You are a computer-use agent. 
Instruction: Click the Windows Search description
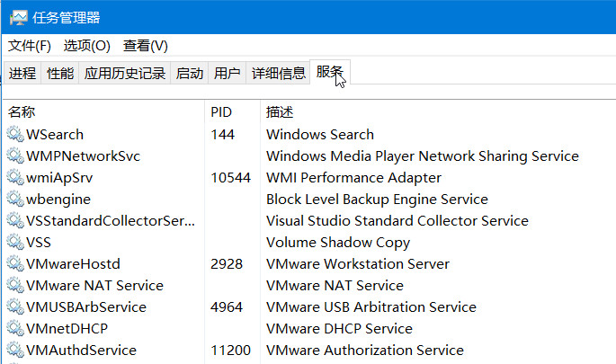[320, 135]
